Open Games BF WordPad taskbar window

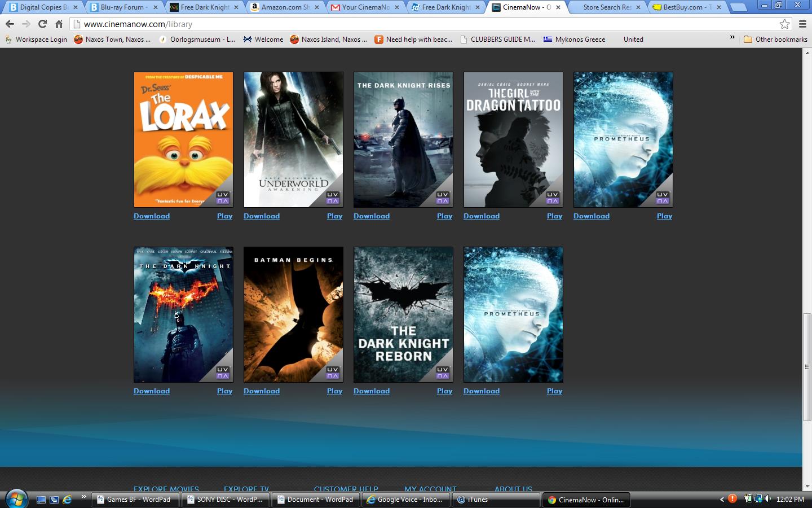(135, 500)
